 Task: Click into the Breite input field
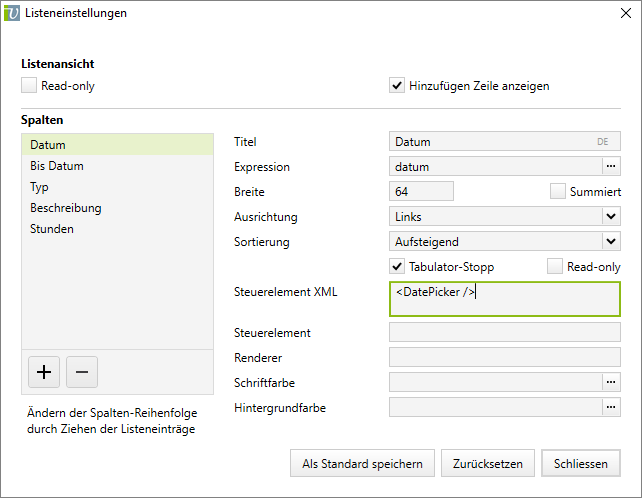point(420,191)
